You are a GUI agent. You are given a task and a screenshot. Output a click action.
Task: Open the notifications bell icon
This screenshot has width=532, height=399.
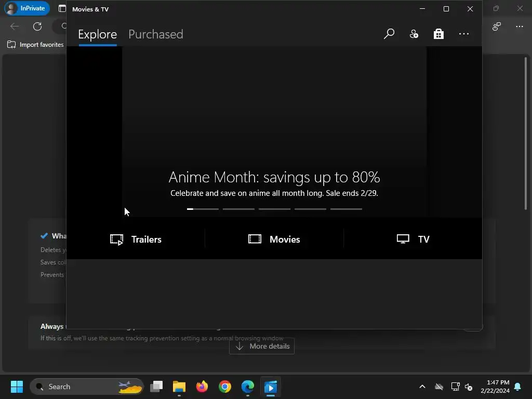(518, 387)
